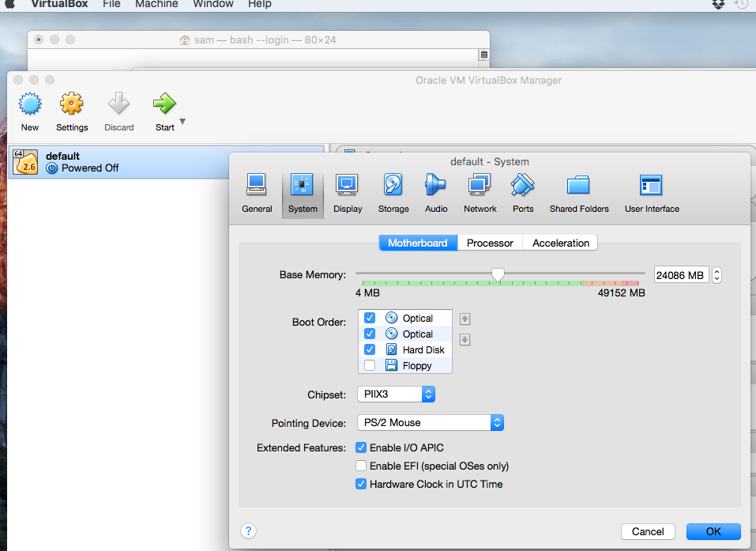Open the Ports settings section
Screen dimensions: 756x551
pyautogui.click(x=523, y=193)
